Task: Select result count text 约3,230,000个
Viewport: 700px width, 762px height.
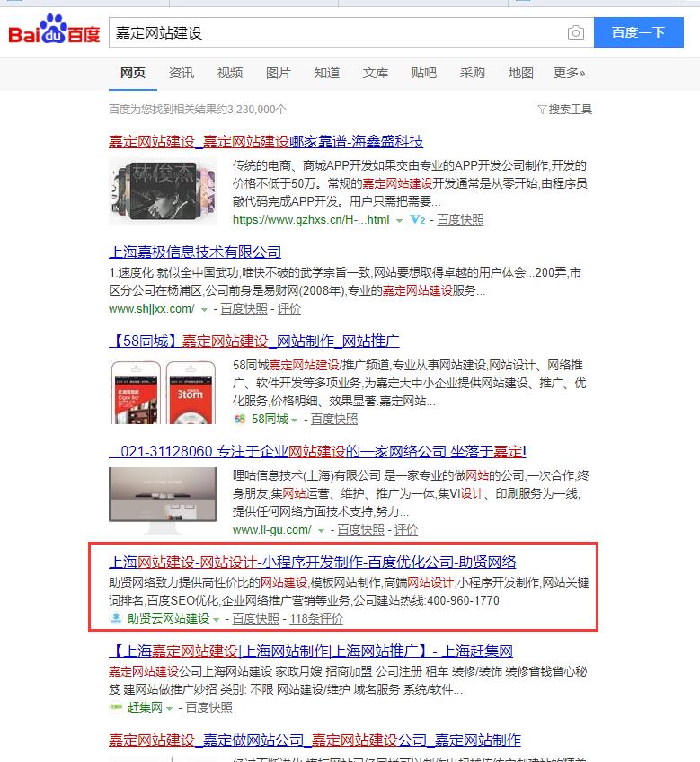Action: pos(253,110)
